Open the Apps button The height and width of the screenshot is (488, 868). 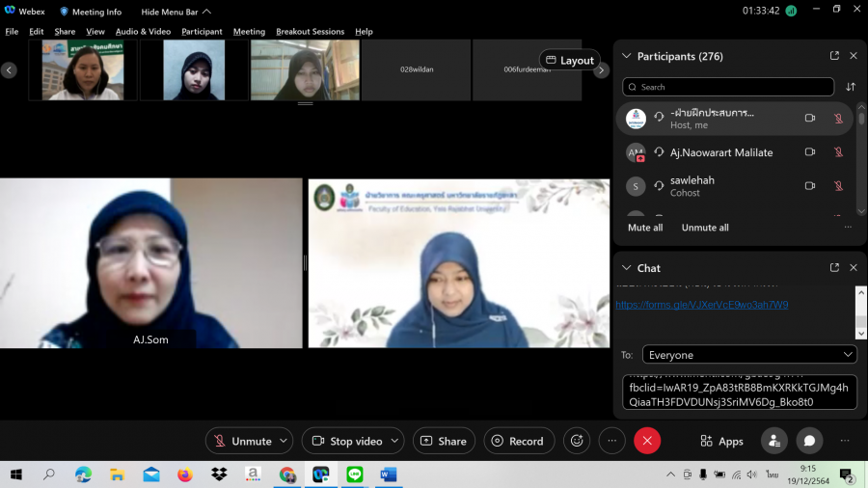(x=721, y=441)
